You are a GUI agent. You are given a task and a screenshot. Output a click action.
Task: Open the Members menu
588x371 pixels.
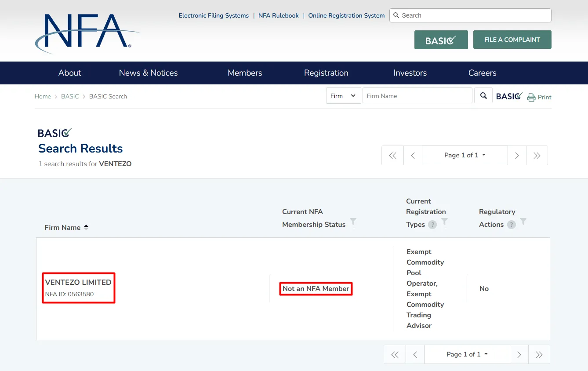(x=245, y=73)
